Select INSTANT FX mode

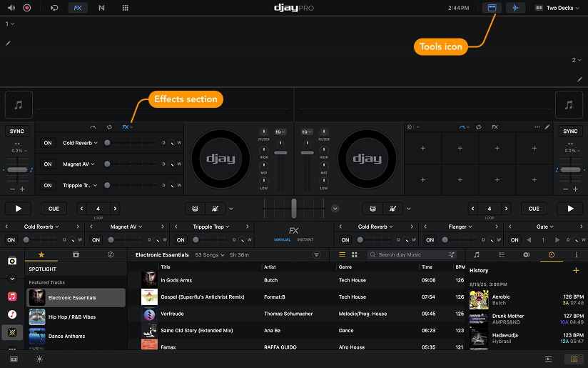click(x=305, y=239)
